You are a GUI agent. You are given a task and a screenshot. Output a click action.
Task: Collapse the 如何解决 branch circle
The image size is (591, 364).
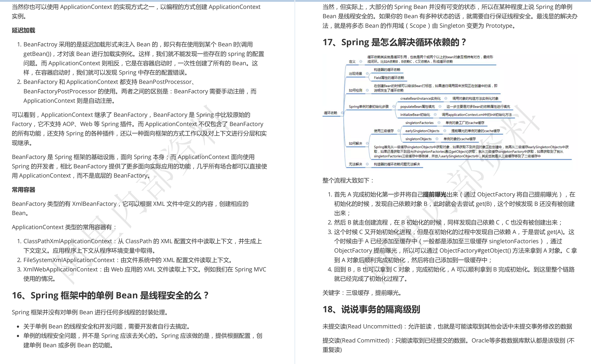pos(367,143)
